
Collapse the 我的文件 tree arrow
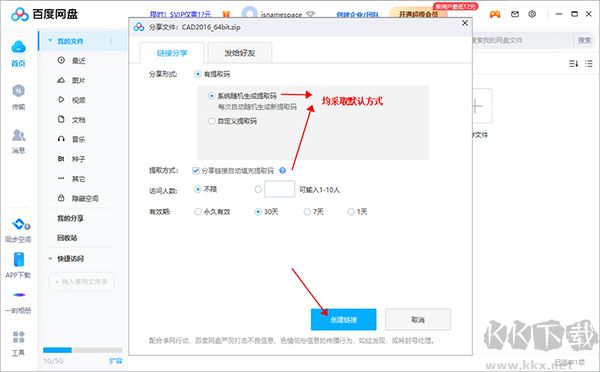[x=50, y=41]
